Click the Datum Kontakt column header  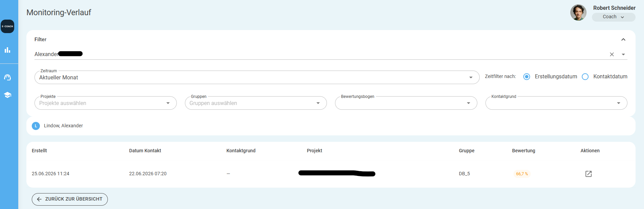(x=145, y=151)
